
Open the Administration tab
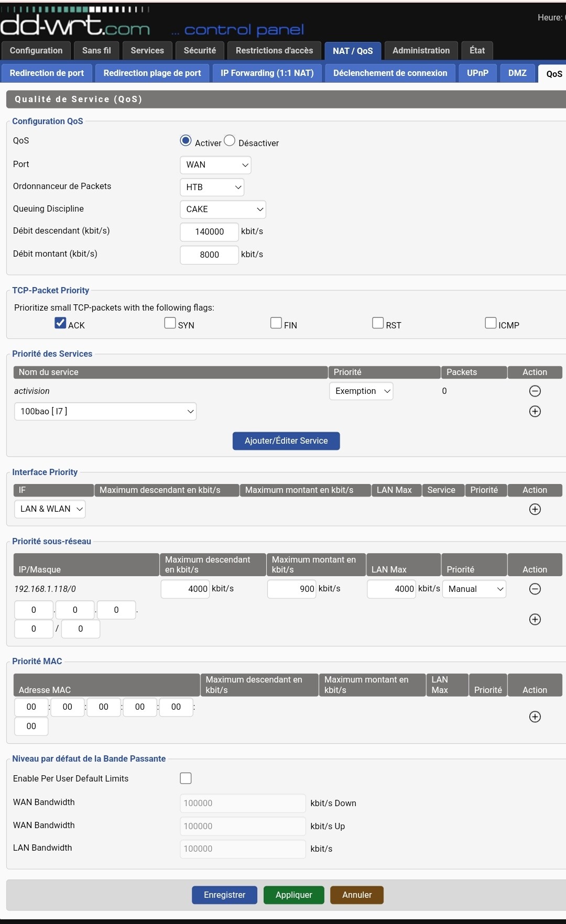coord(421,51)
